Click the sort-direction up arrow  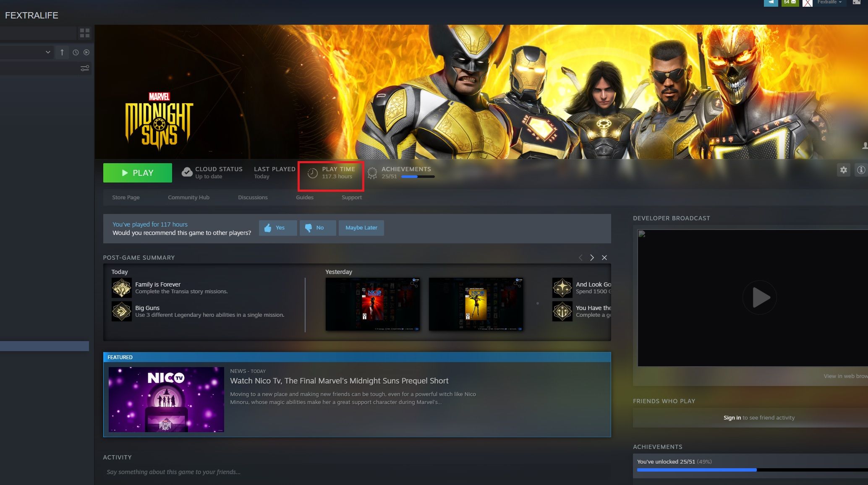point(62,52)
